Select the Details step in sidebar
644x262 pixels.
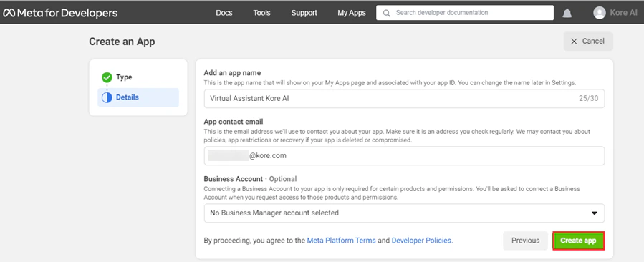[x=138, y=97]
